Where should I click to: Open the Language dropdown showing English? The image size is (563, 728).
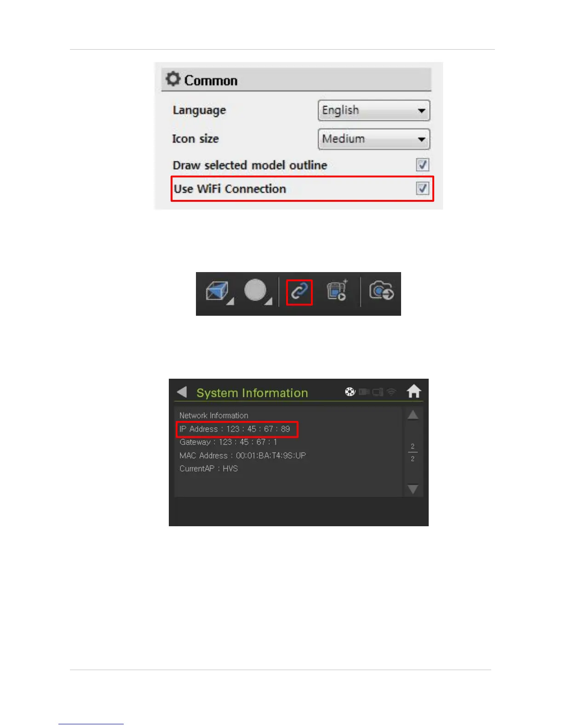(x=374, y=110)
